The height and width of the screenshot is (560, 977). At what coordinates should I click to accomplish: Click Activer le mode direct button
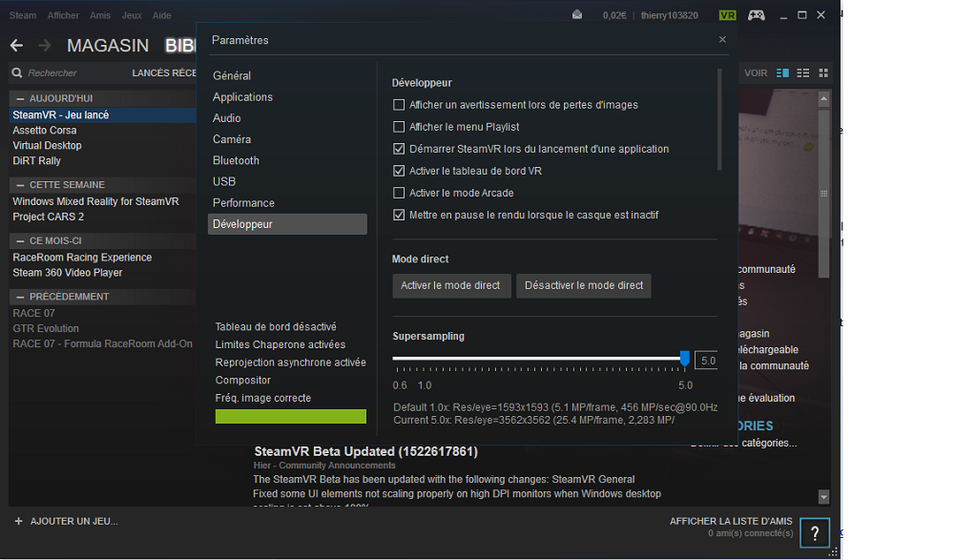[x=451, y=285]
